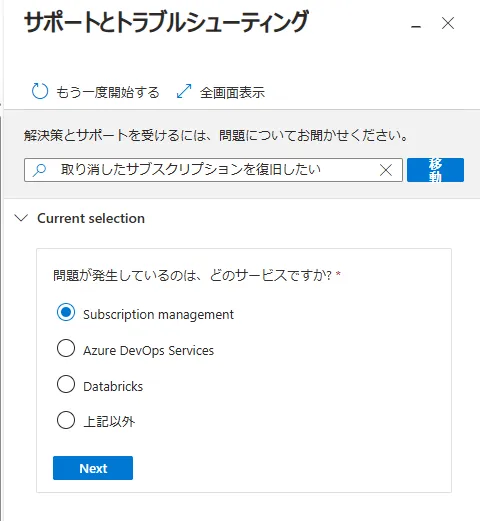Click the restart circular arrow icon

[x=40, y=91]
